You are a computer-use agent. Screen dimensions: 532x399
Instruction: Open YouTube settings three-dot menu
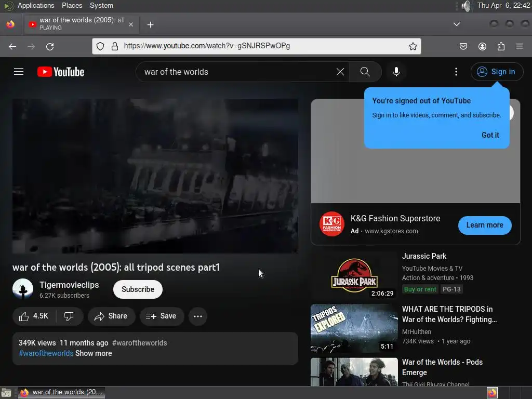(x=456, y=72)
